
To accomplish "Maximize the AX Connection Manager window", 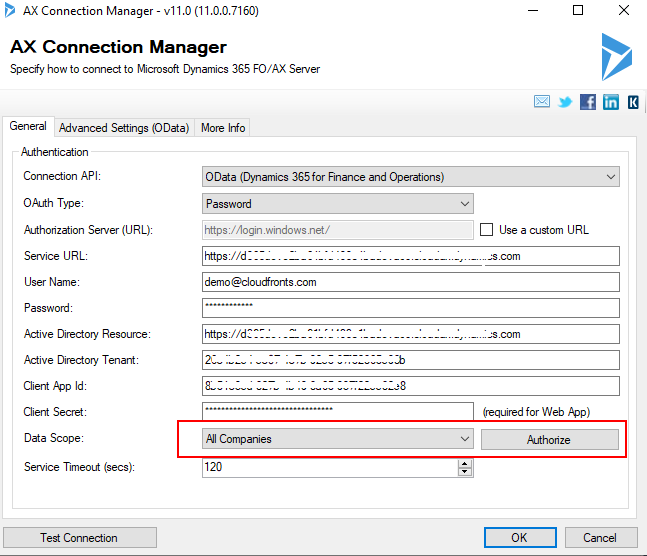I will (578, 10).
